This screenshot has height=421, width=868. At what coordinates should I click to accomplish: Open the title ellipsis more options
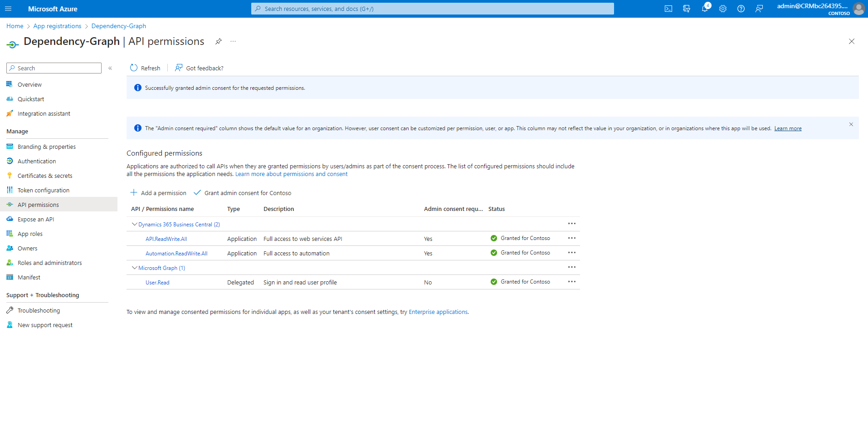[x=233, y=41]
